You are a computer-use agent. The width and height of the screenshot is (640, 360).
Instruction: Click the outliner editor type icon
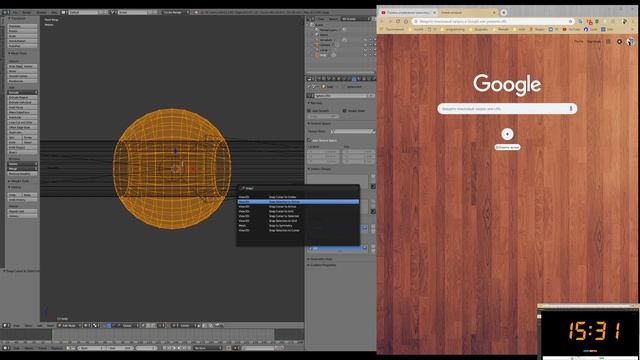(x=309, y=19)
